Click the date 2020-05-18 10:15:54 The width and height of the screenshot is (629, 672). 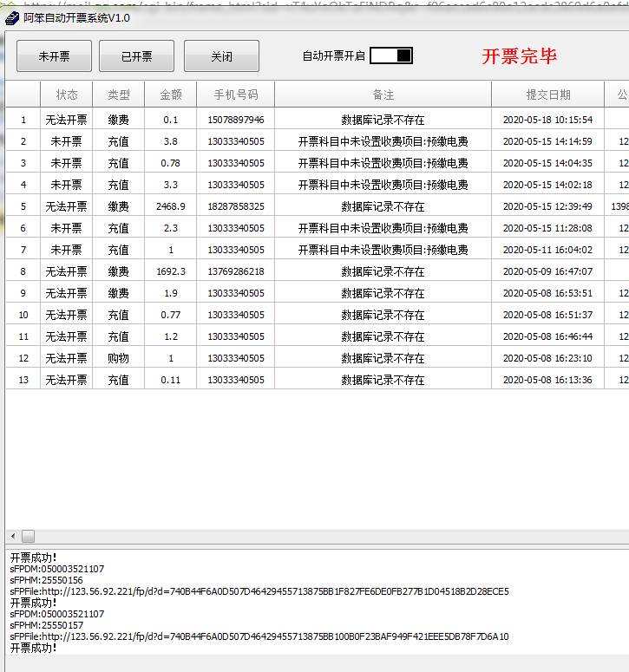pyautogui.click(x=547, y=120)
